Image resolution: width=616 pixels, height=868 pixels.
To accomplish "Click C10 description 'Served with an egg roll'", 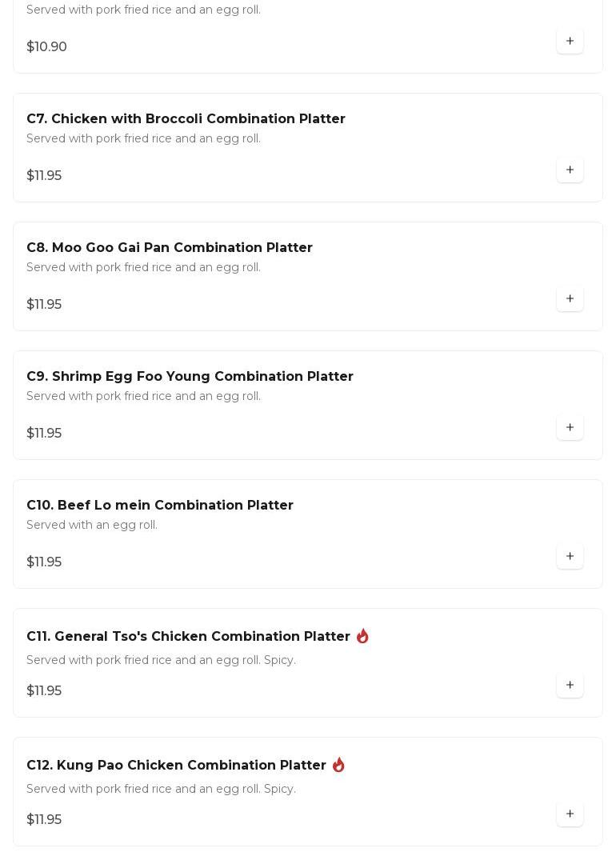I will point(92,525).
